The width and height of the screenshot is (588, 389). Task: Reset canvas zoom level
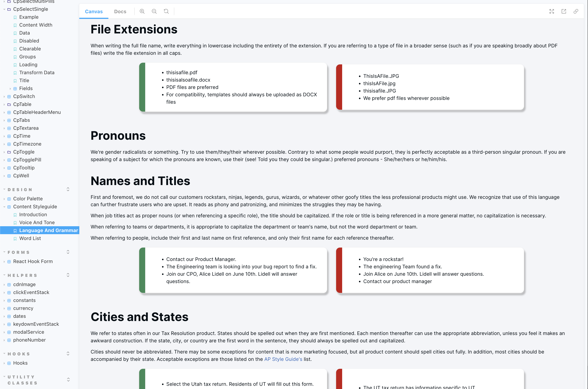(x=166, y=11)
